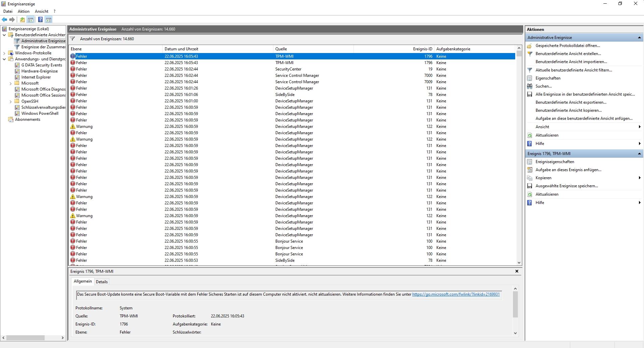Select Service Control Manager event 7009
Viewport: 644px width, 348px height.
click(x=292, y=82)
